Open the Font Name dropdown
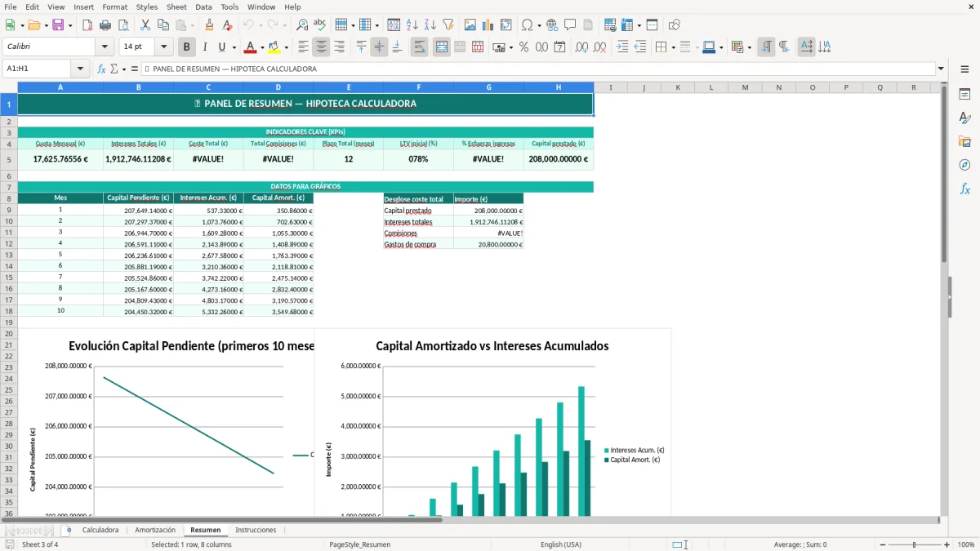Image resolution: width=980 pixels, height=551 pixels. click(x=104, y=47)
